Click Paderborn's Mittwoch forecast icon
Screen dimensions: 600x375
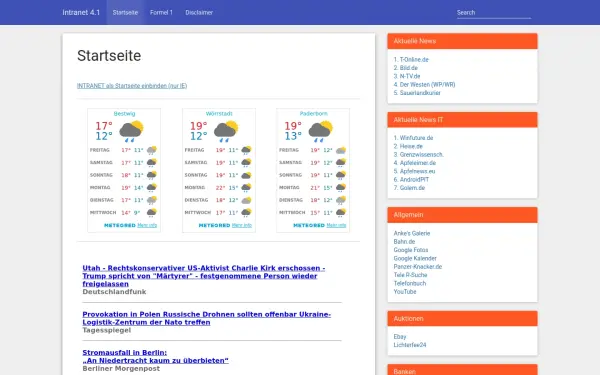pyautogui.click(x=341, y=212)
